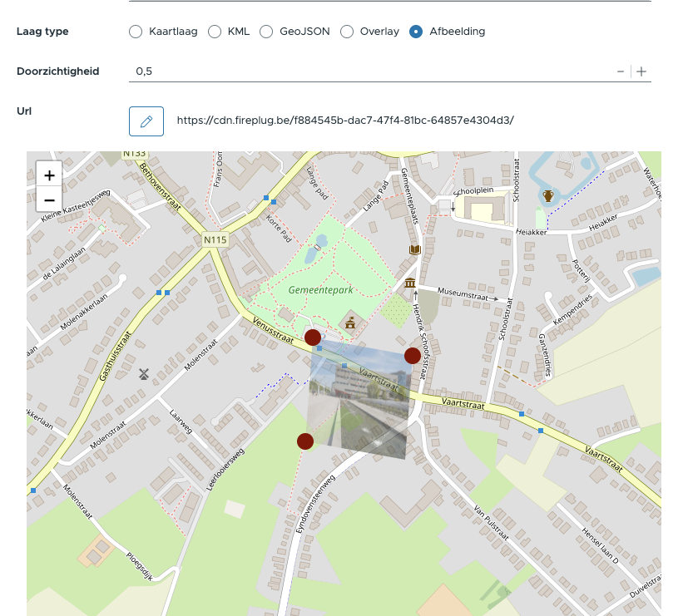This screenshot has height=616, width=683.
Task: Select the Kaartlaag layer type
Action: tap(136, 32)
